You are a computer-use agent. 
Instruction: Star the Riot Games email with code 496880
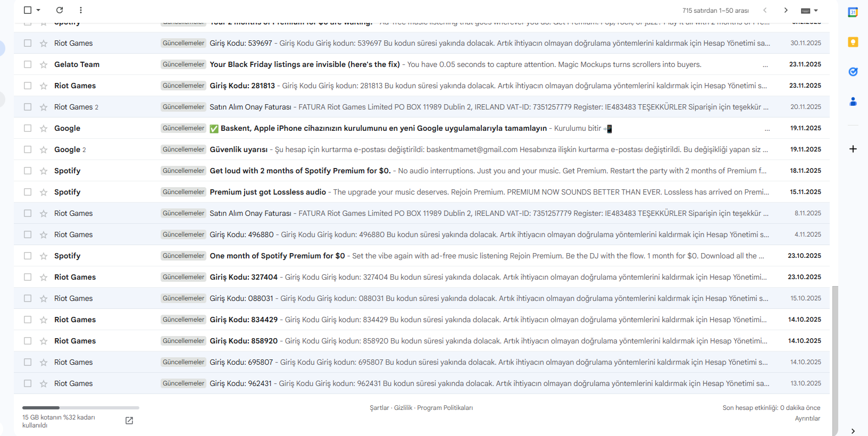(x=44, y=234)
